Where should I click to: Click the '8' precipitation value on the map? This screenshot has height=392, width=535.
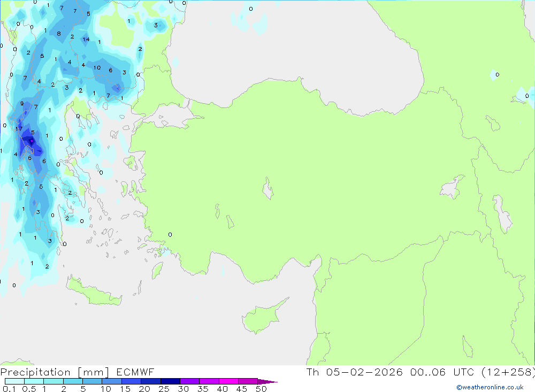tap(59, 34)
